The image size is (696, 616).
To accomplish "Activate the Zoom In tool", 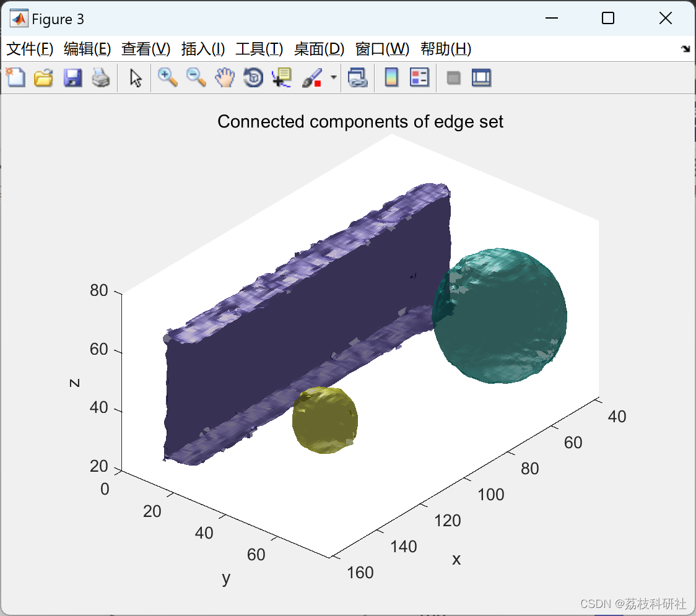I will 167,77.
